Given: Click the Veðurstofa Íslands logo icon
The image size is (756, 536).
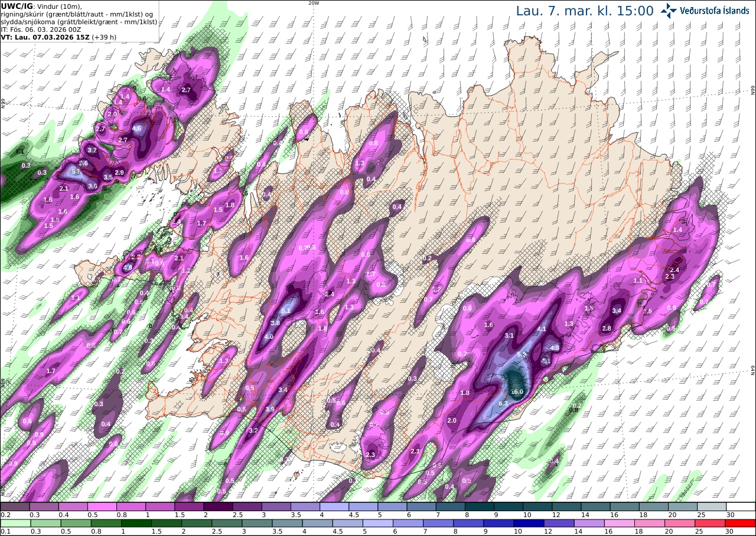Looking at the screenshot, I should pos(669,10).
